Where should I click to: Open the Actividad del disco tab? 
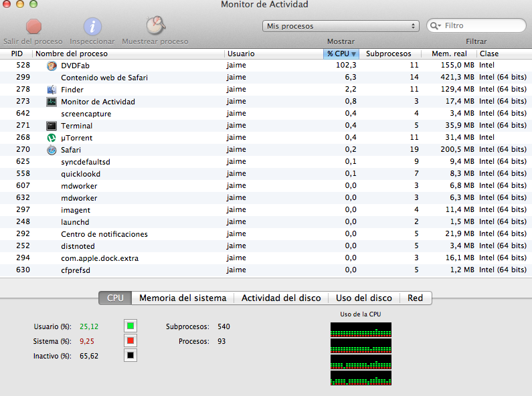[281, 298]
